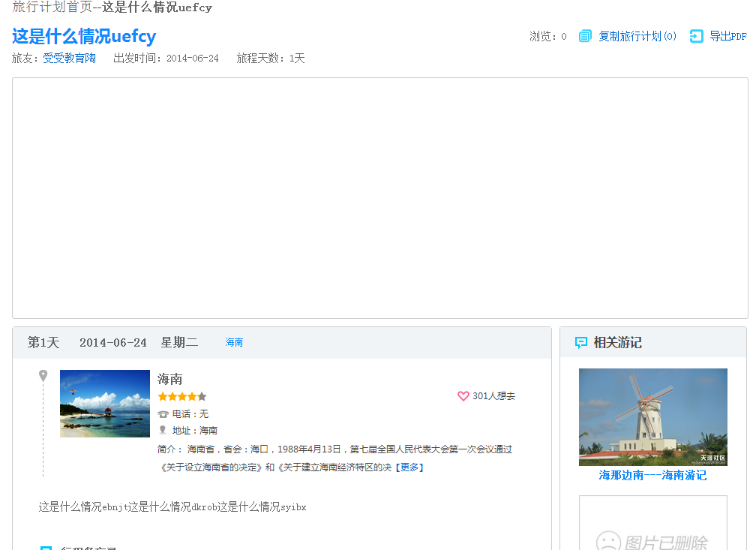Screen dimensions: 756x550
Task: Click 复制旅行计划(0) text button
Action: 638,35
